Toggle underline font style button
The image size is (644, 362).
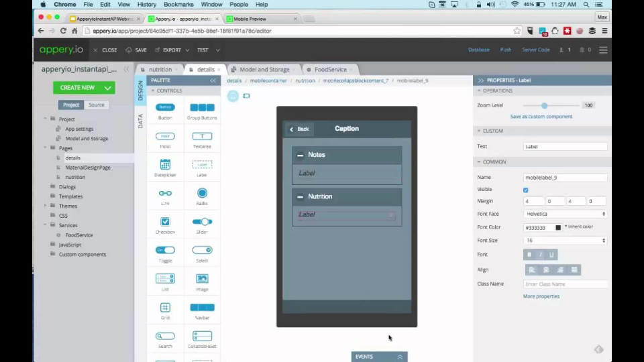click(x=551, y=255)
